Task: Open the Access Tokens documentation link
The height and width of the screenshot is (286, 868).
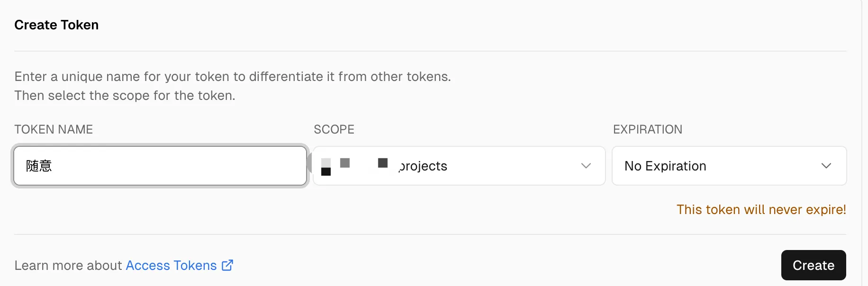Action: pos(171,265)
